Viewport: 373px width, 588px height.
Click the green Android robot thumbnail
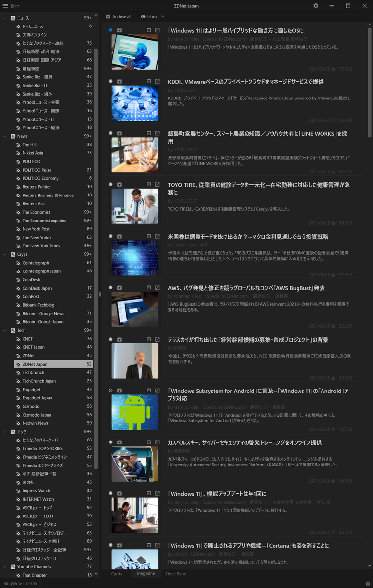point(135,412)
